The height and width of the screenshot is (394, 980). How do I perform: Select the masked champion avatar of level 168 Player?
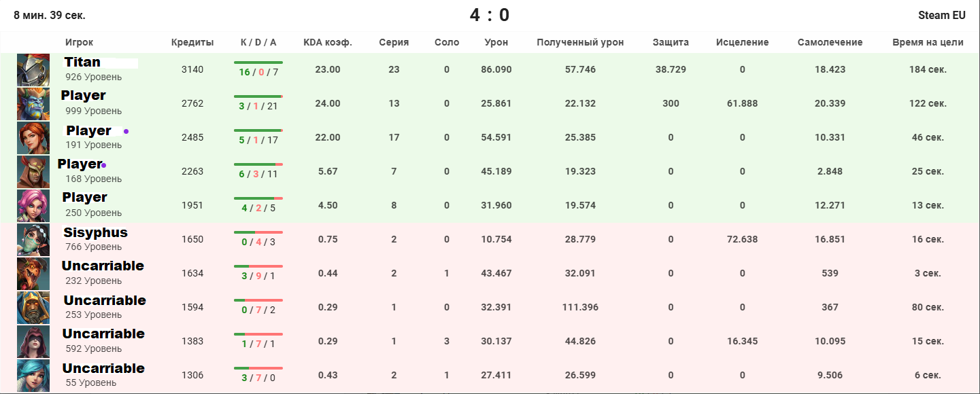coord(33,172)
